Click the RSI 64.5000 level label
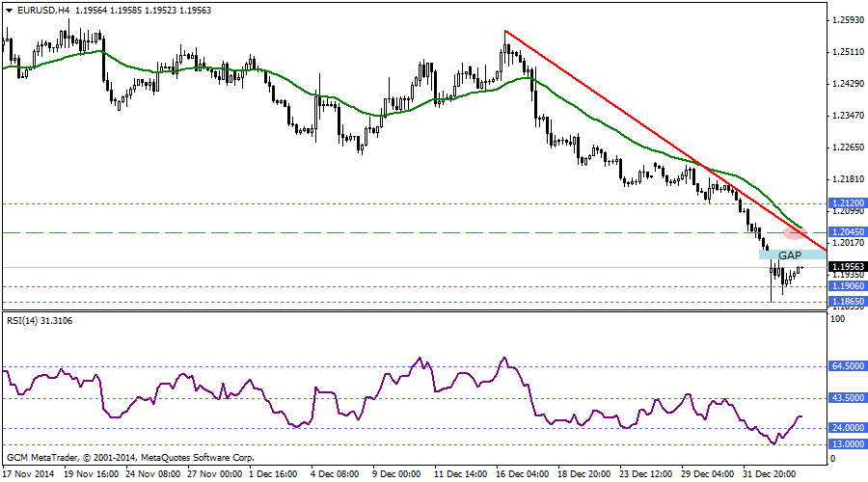This screenshot has width=868, height=482. click(847, 366)
